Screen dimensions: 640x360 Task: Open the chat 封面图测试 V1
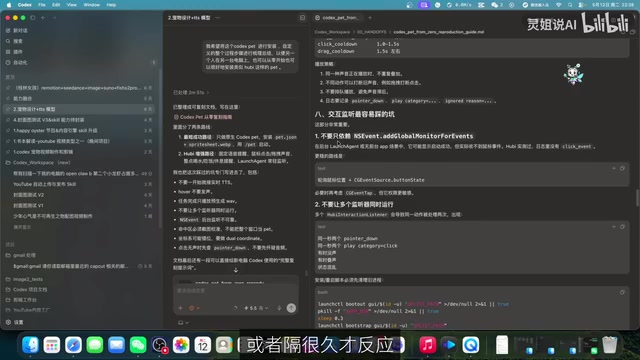tap(80, 205)
